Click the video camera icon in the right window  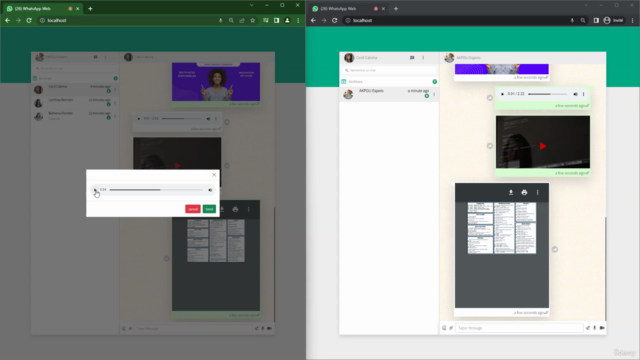pyautogui.click(x=602, y=328)
